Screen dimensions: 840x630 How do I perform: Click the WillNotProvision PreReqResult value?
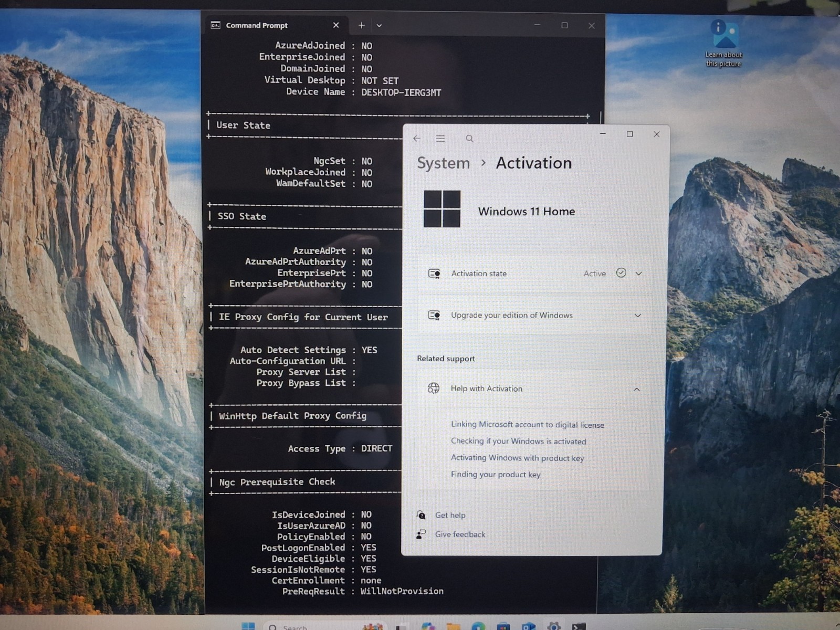click(x=402, y=591)
